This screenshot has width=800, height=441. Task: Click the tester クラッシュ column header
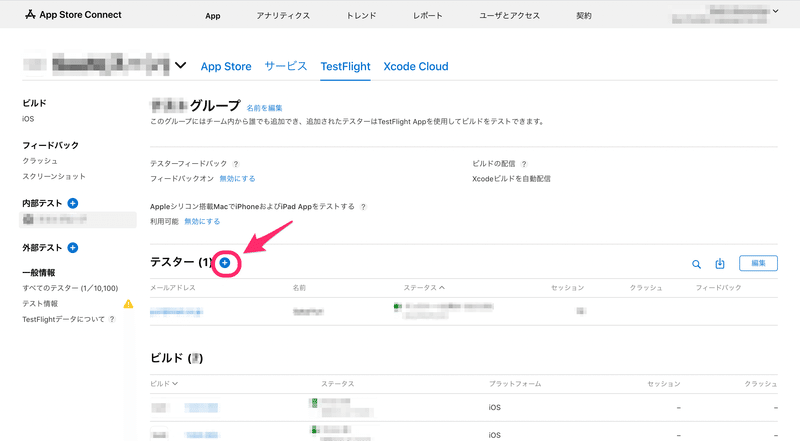645,288
